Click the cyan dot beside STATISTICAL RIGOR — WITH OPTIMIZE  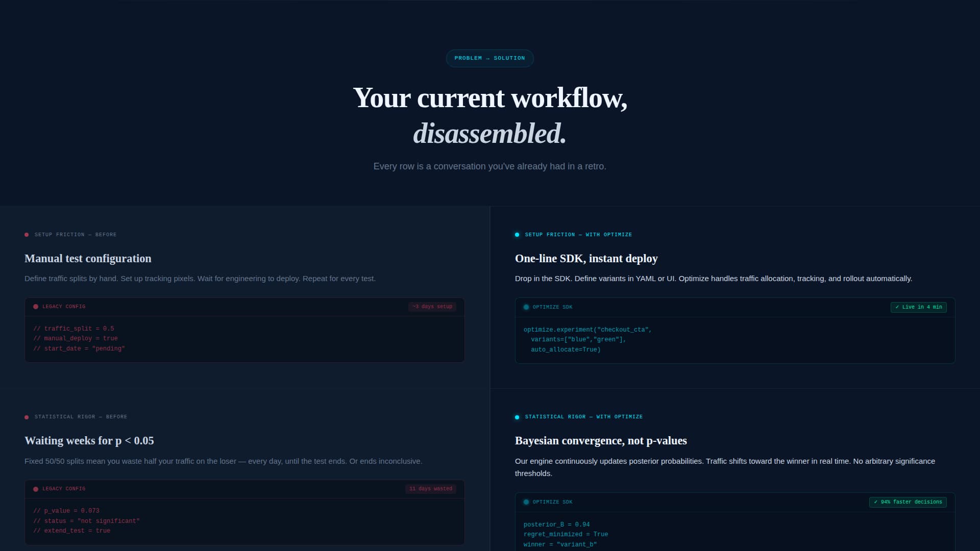pyautogui.click(x=518, y=417)
